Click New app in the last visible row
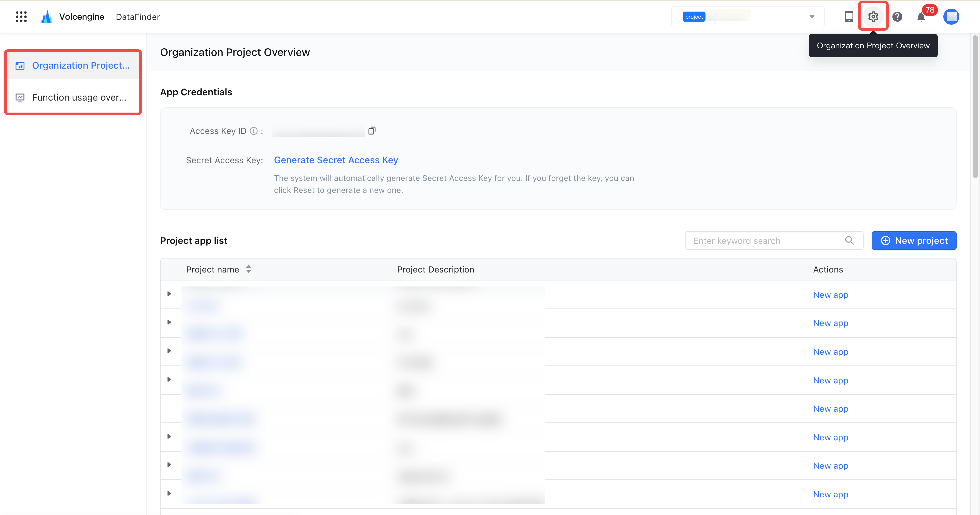This screenshot has height=515, width=980. pyautogui.click(x=830, y=494)
